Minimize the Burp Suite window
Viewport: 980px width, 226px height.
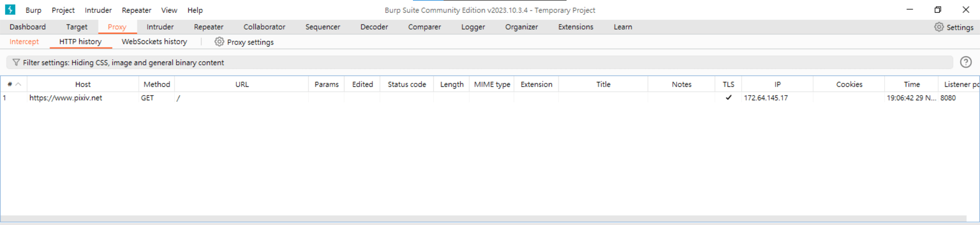pos(910,10)
